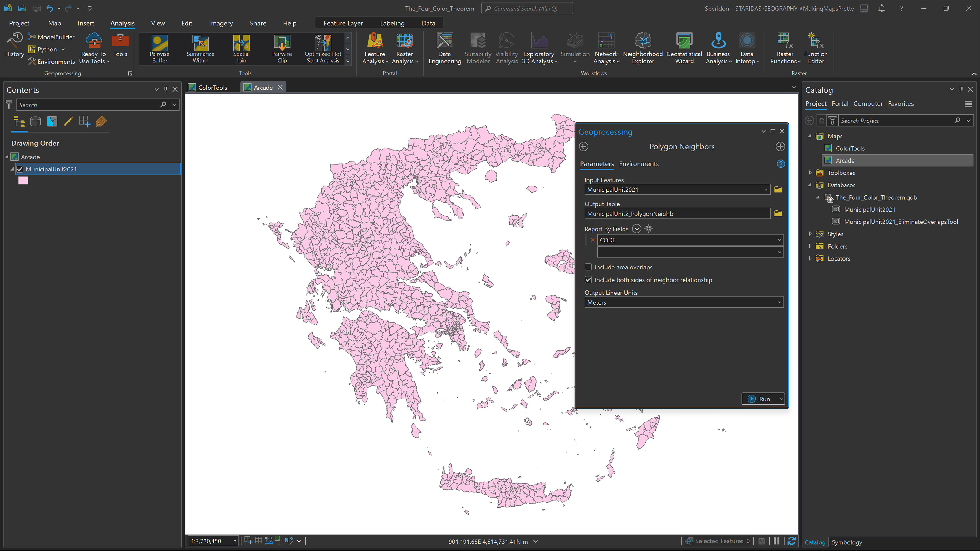The height and width of the screenshot is (551, 980).
Task: Click the pink symbology swatch under MunicipalUnit2021
Action: pyautogui.click(x=23, y=180)
